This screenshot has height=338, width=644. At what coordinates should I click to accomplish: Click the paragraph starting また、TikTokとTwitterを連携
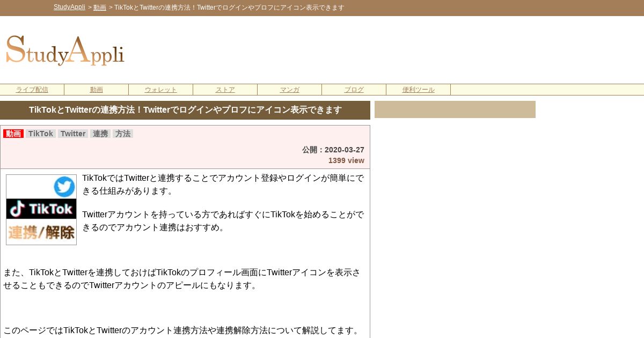click(182, 279)
